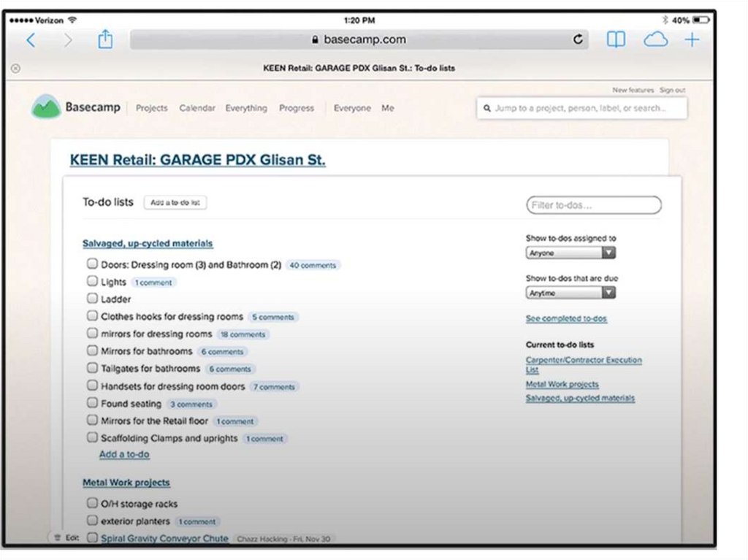Open iCloud Tabs cloud icon
Screen dimensions: 748x560
click(x=655, y=40)
